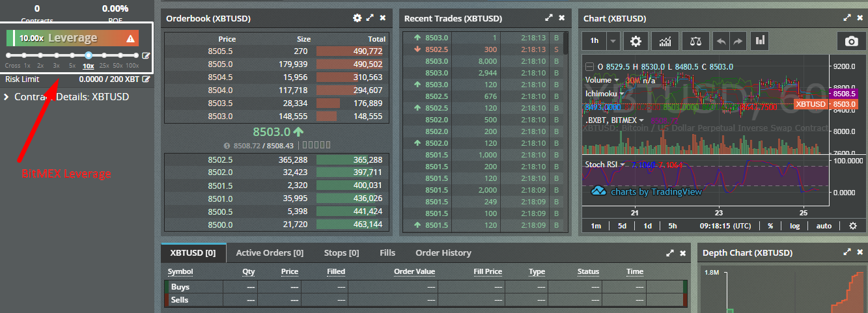The image size is (868, 313).
Task: Select 100x on leverage slider
Action: point(132,65)
